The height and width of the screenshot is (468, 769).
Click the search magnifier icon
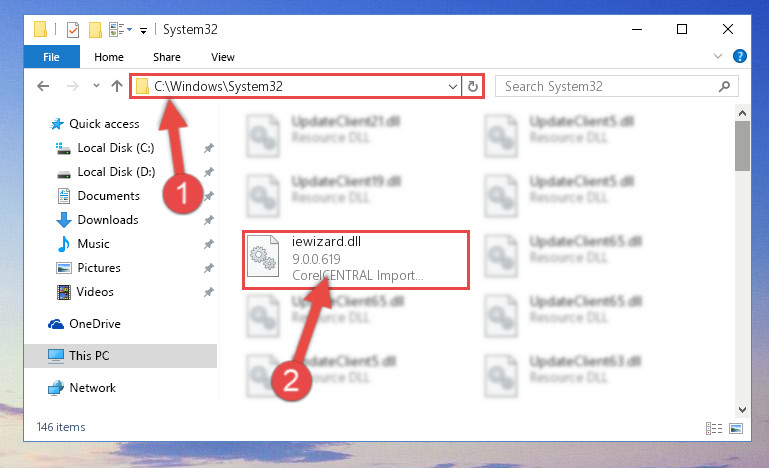(724, 86)
